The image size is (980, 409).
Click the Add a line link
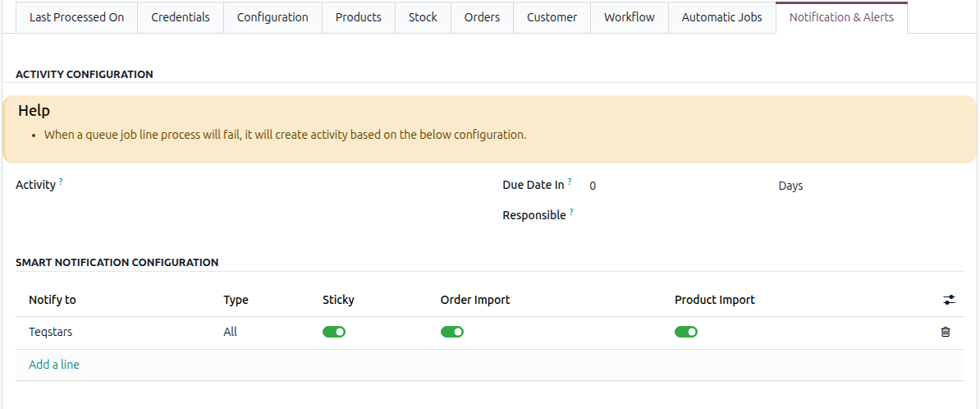click(53, 365)
